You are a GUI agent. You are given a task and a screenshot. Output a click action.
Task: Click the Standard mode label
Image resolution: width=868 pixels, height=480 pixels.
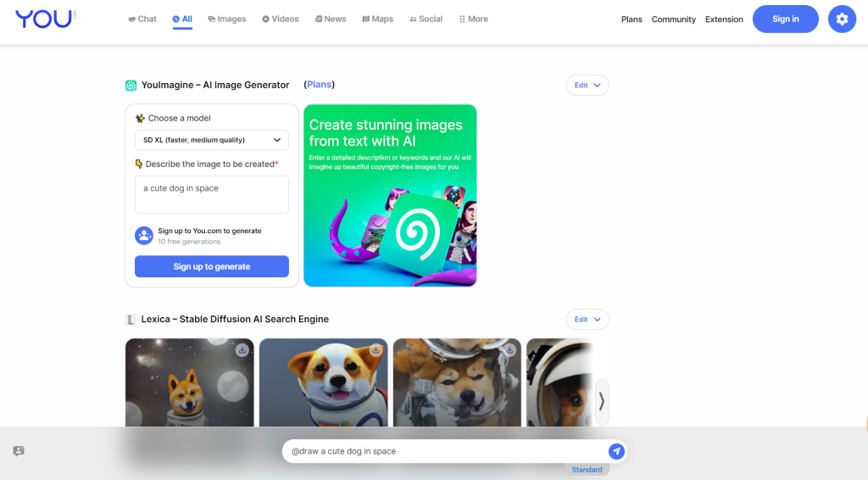point(587,470)
